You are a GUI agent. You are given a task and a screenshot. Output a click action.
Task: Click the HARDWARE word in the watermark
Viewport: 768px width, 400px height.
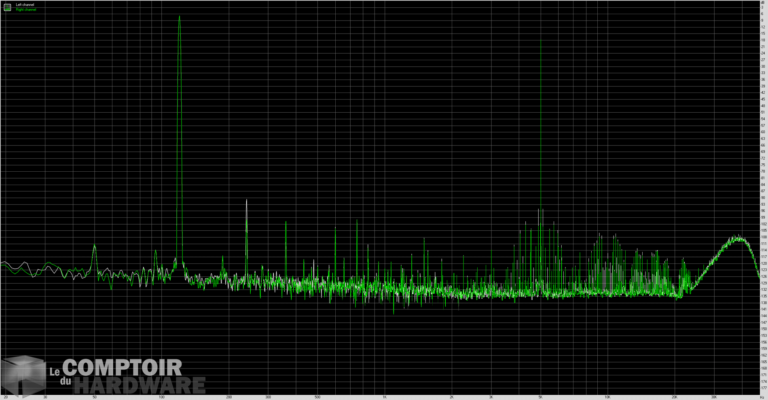pos(146,386)
